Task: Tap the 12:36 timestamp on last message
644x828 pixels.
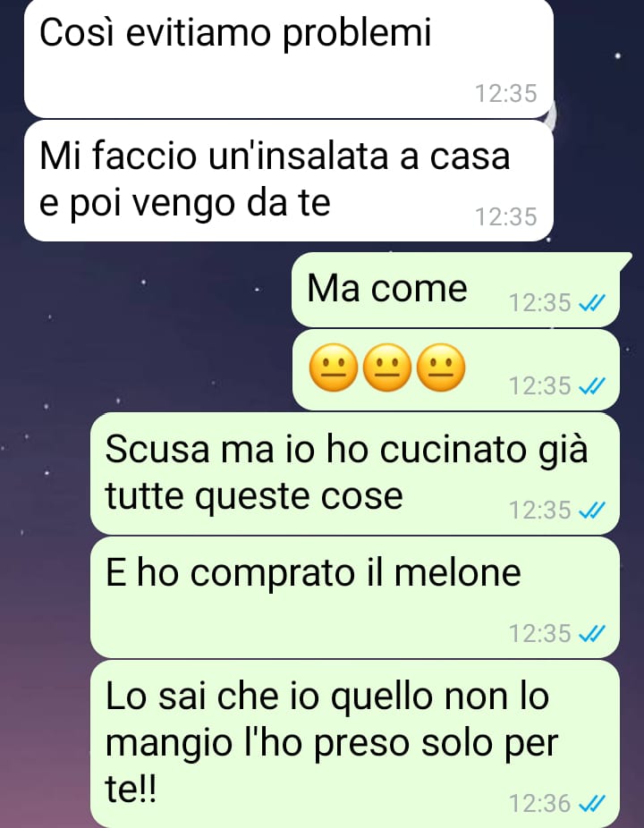Action: 540,804
